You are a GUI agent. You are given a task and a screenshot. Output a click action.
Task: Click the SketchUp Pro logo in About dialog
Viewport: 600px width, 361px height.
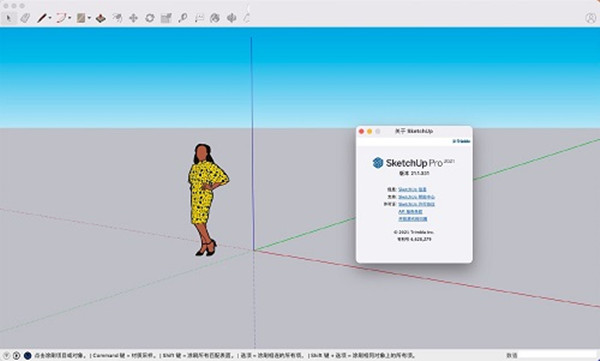point(413,163)
